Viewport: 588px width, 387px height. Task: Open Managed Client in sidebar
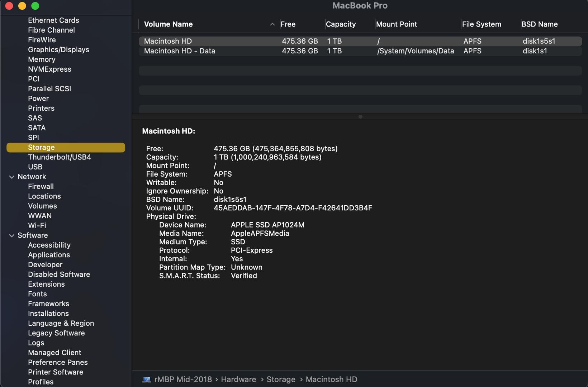coord(54,353)
